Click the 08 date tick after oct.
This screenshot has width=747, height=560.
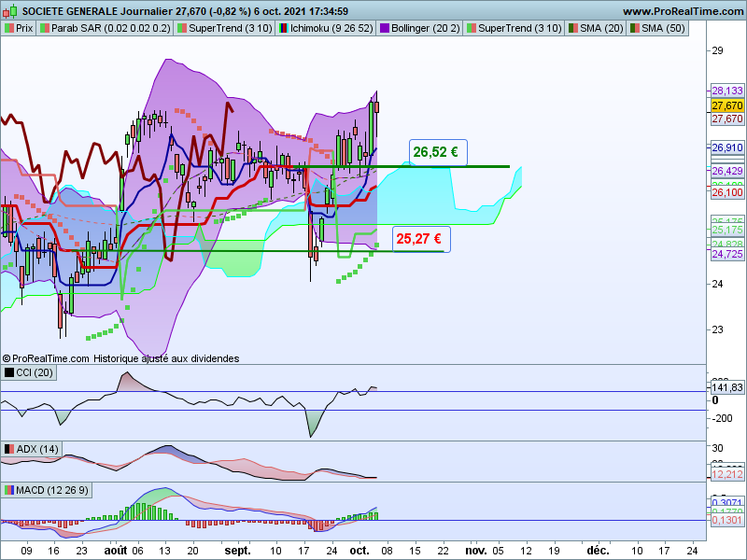point(387,551)
